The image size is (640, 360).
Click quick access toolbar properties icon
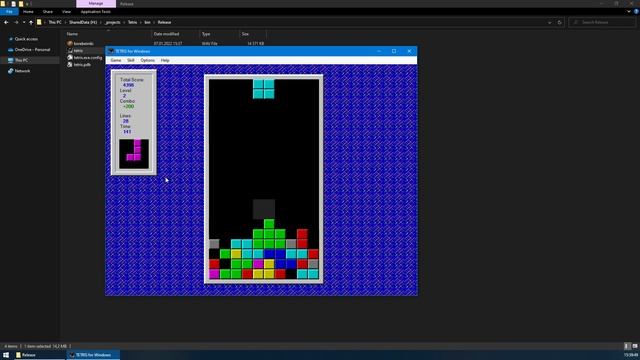[x=13, y=4]
